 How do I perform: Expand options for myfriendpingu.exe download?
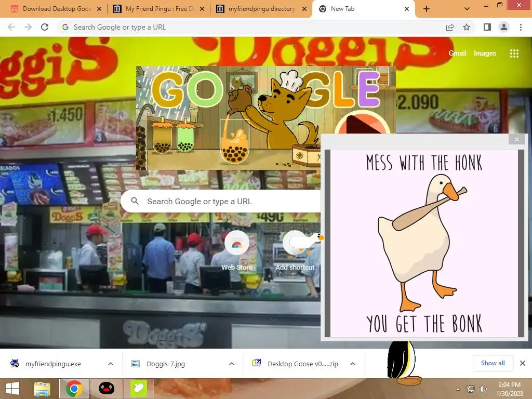111,364
